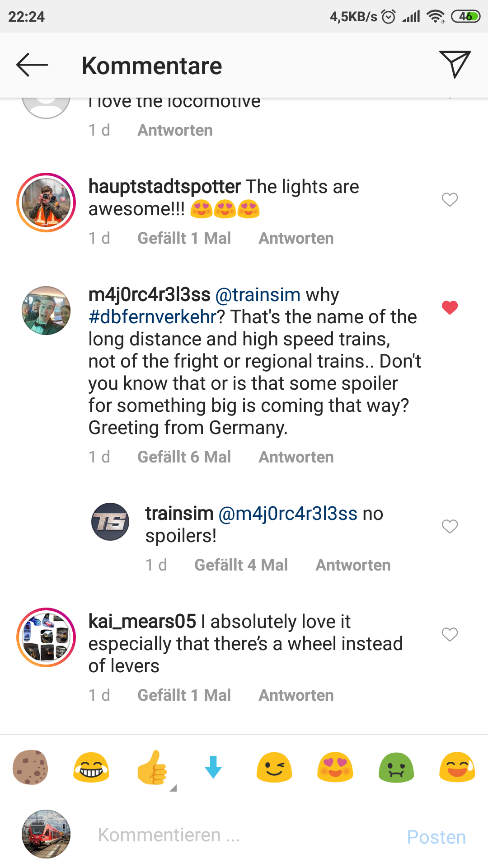
Task: Like kai_mears05's comment with heart
Action: pyautogui.click(x=450, y=634)
